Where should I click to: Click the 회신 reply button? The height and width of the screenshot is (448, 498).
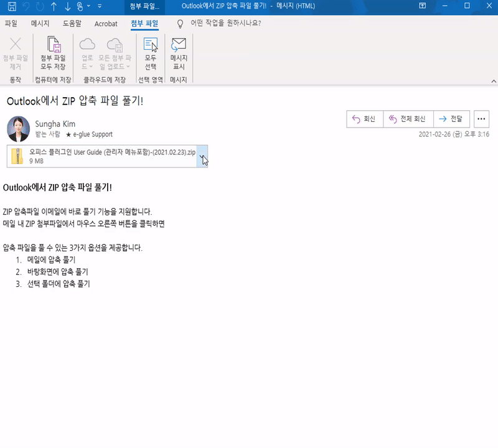tap(365, 119)
